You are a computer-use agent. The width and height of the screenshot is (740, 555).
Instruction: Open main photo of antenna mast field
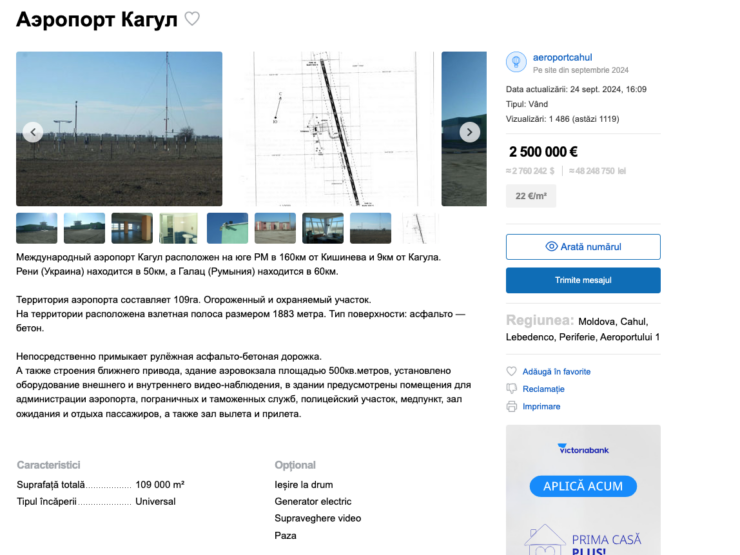119,129
